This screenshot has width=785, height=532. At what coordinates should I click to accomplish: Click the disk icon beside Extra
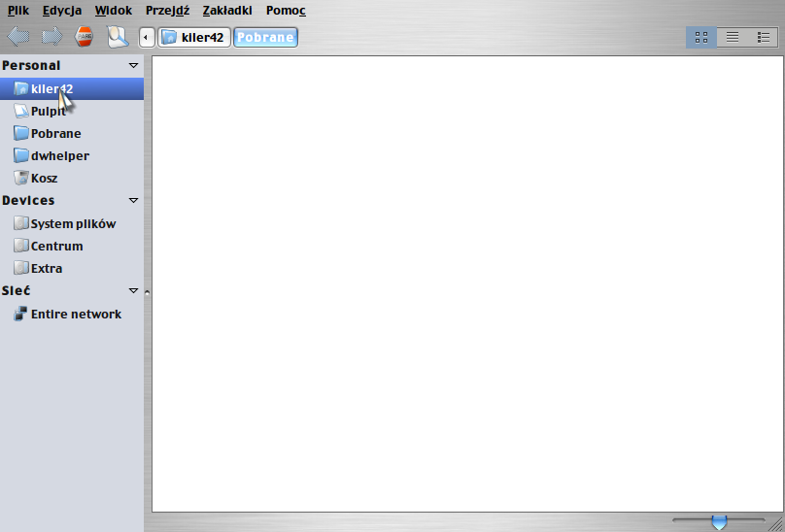coord(21,268)
